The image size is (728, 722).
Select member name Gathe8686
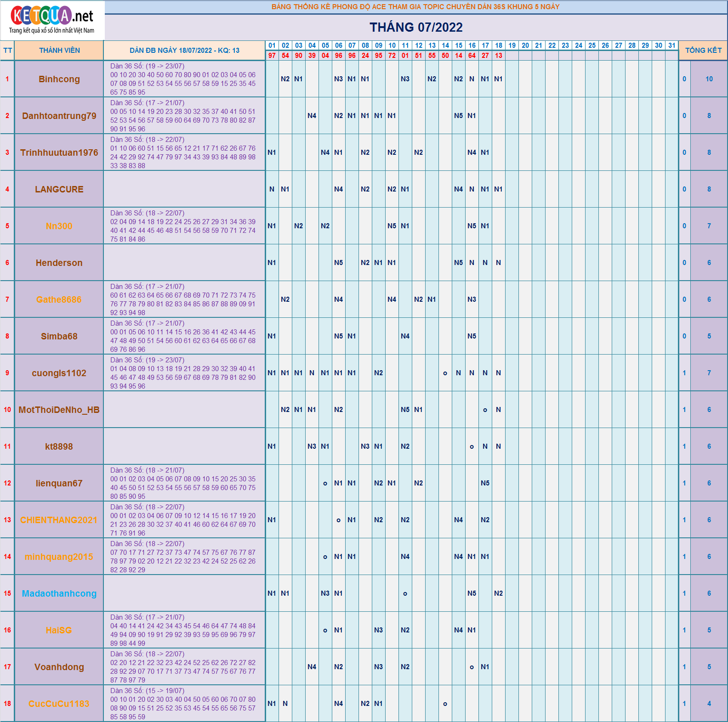tap(59, 299)
